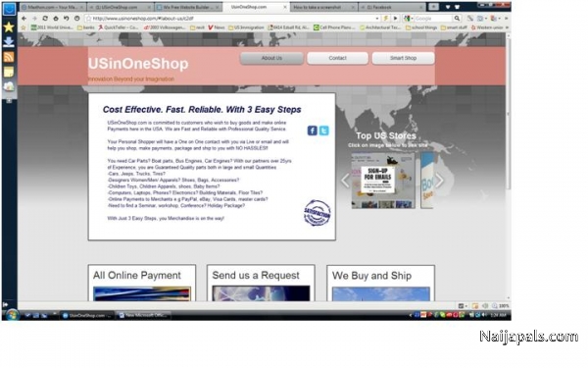Reload the page with the refresh icon
Viewport: 588px width, 368px height.
pyautogui.click(x=45, y=18)
